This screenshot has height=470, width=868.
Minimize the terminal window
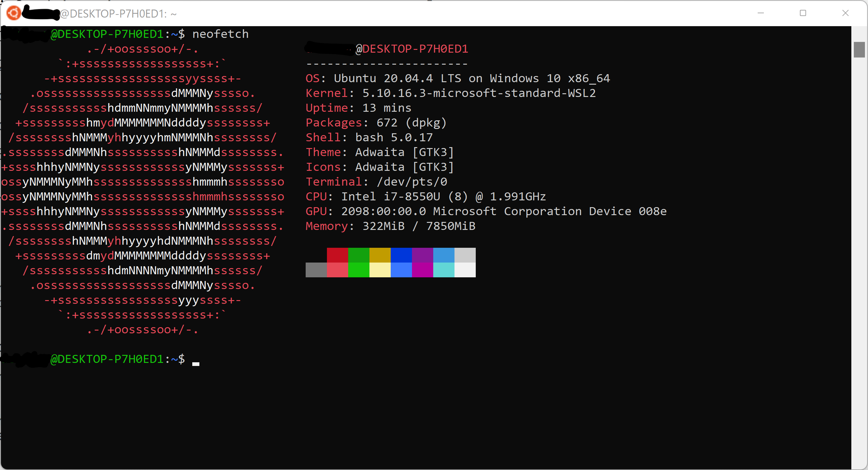[x=760, y=13]
